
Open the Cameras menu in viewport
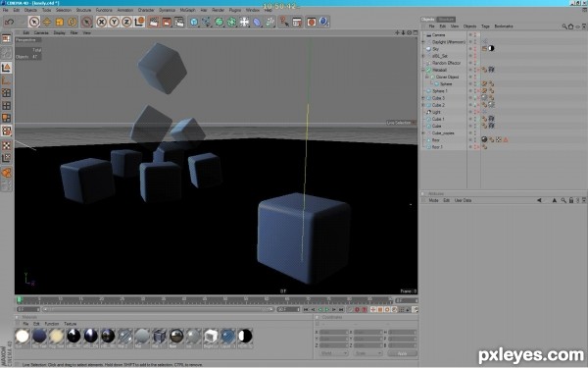click(x=41, y=32)
